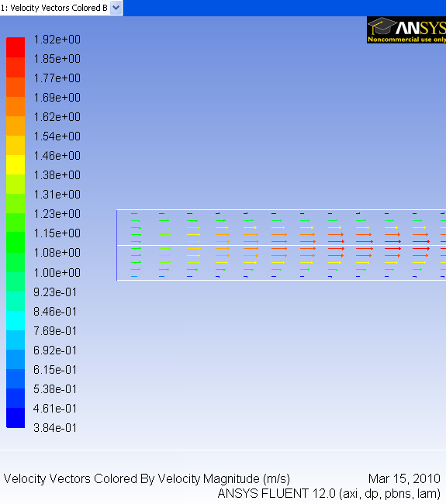Pick the cyan legend color band
446x504 pixels.
[16, 320]
